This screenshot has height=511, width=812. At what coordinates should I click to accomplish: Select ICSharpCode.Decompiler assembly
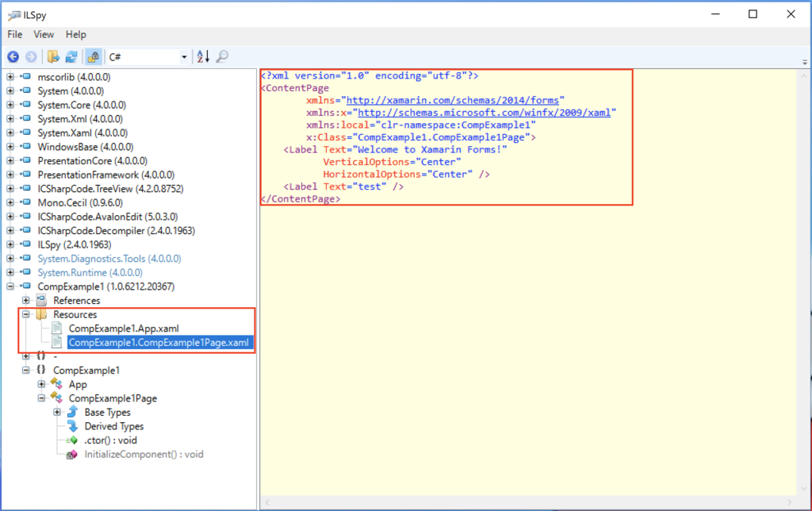(x=116, y=231)
